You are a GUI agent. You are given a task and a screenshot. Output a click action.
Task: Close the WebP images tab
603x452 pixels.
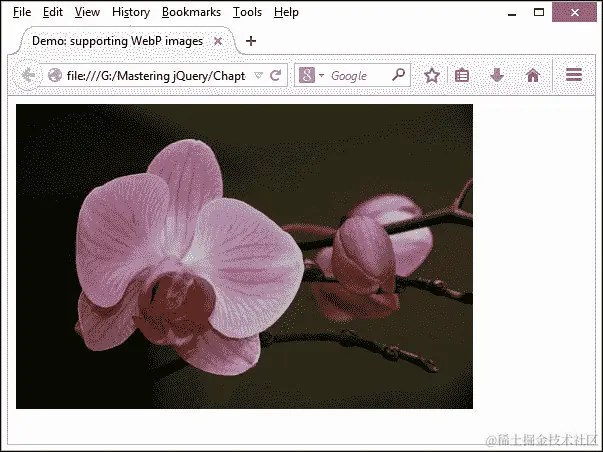(x=218, y=41)
